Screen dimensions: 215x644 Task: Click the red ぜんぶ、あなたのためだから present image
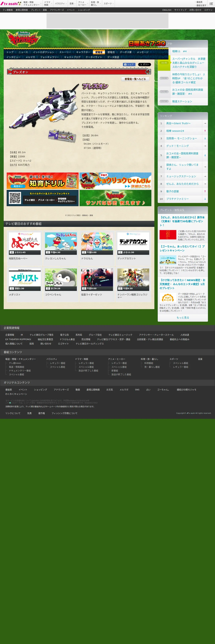pyautogui.click(x=168, y=235)
